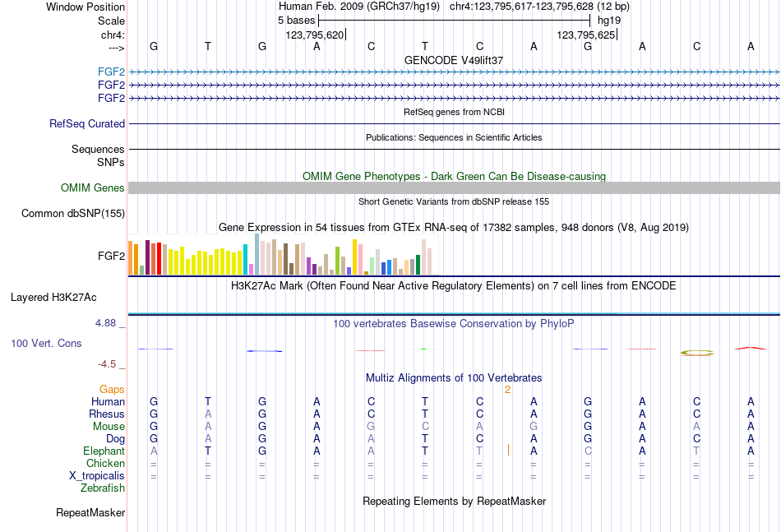Click the 100 Vert. Cons track label

(x=46, y=343)
